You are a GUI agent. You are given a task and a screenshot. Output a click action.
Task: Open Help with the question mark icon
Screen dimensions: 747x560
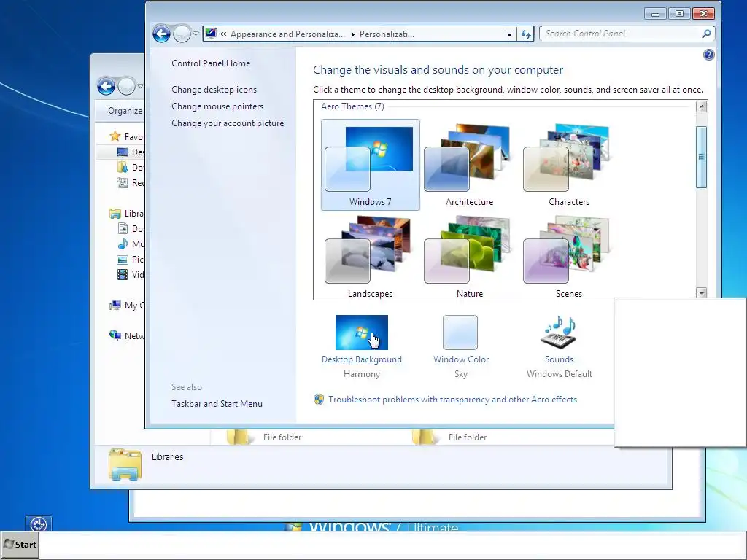[x=708, y=55]
